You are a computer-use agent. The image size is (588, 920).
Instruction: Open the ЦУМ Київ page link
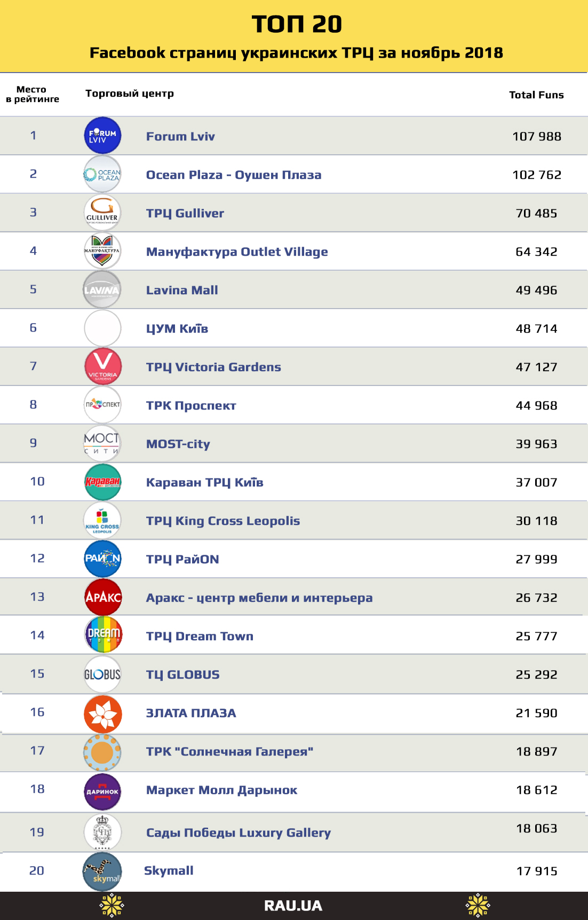[177, 328]
